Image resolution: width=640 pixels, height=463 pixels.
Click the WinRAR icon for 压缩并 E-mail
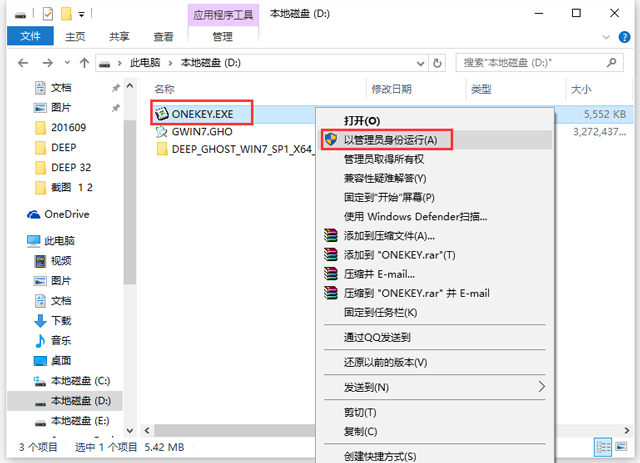click(x=331, y=274)
